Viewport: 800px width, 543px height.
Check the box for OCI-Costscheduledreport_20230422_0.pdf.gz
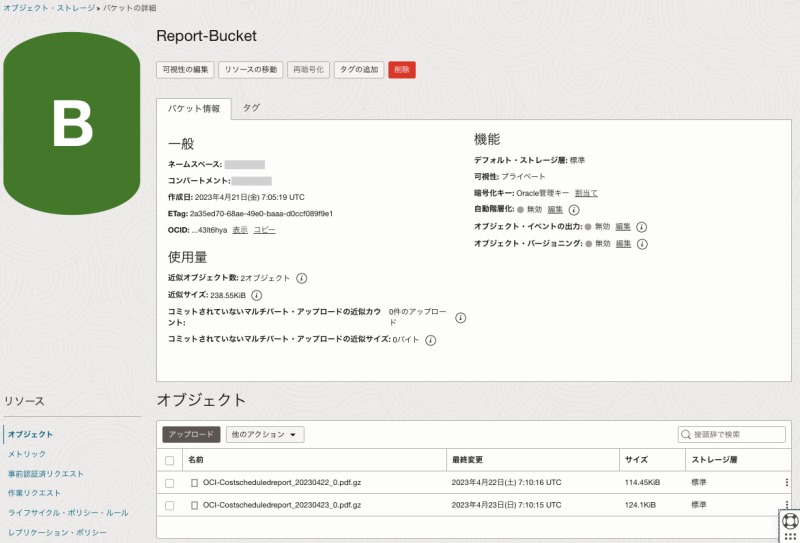tap(169, 483)
